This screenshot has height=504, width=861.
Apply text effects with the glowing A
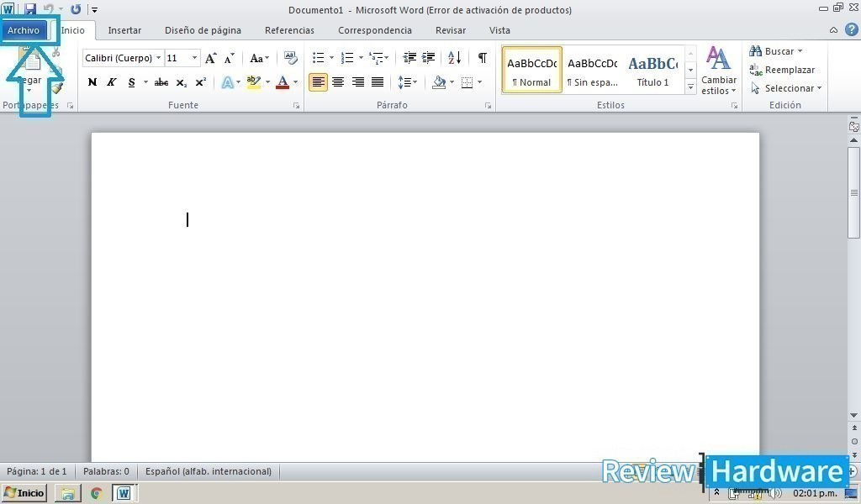tap(227, 82)
